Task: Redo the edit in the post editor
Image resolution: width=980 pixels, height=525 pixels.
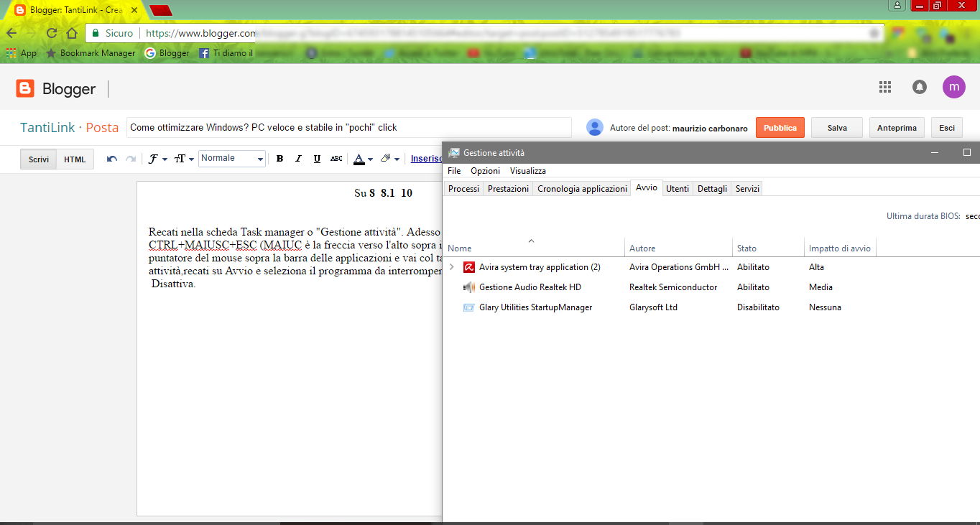Action: tap(131, 159)
